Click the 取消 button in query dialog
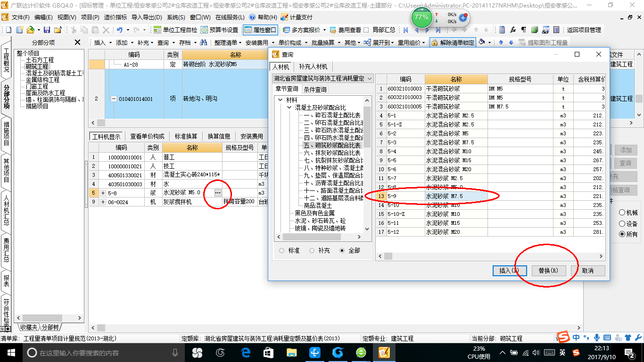Screen dimensions: 644x362 point(587,271)
